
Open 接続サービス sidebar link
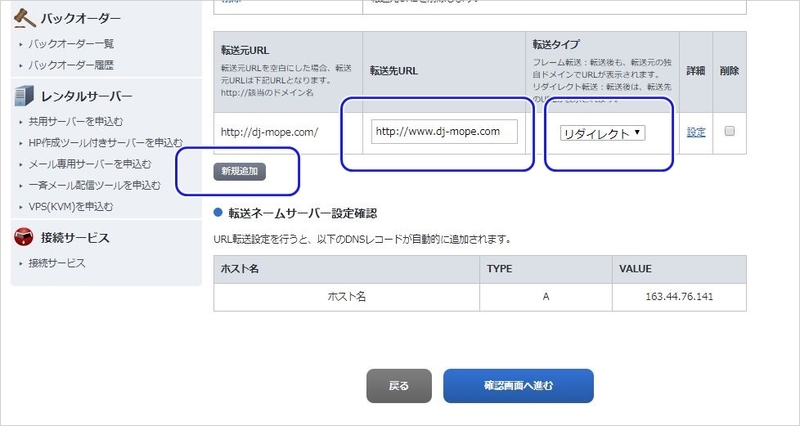[x=57, y=263]
